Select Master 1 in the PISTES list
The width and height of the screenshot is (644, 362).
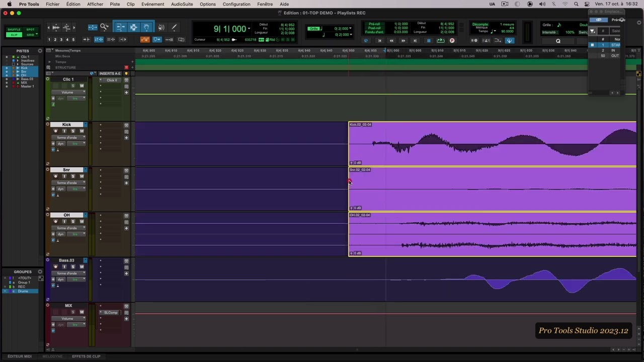coord(27,86)
